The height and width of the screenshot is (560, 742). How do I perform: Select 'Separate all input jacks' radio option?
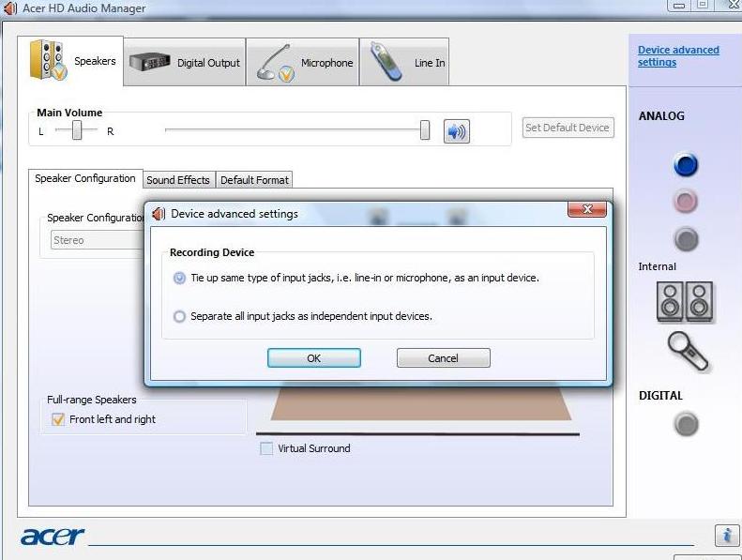coord(179,316)
